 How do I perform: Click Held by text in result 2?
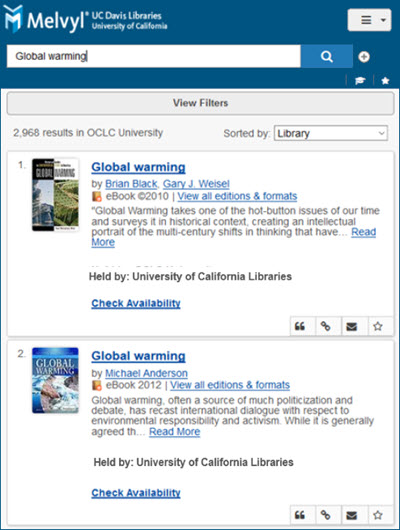pyautogui.click(x=193, y=462)
